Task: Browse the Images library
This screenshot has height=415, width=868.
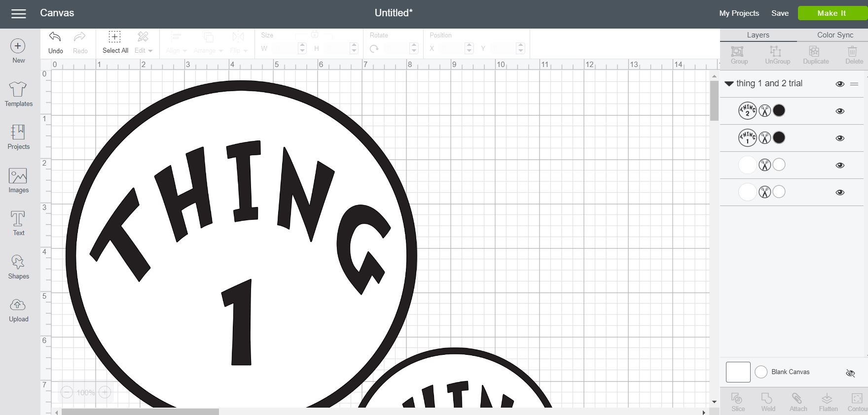Action: click(18, 180)
